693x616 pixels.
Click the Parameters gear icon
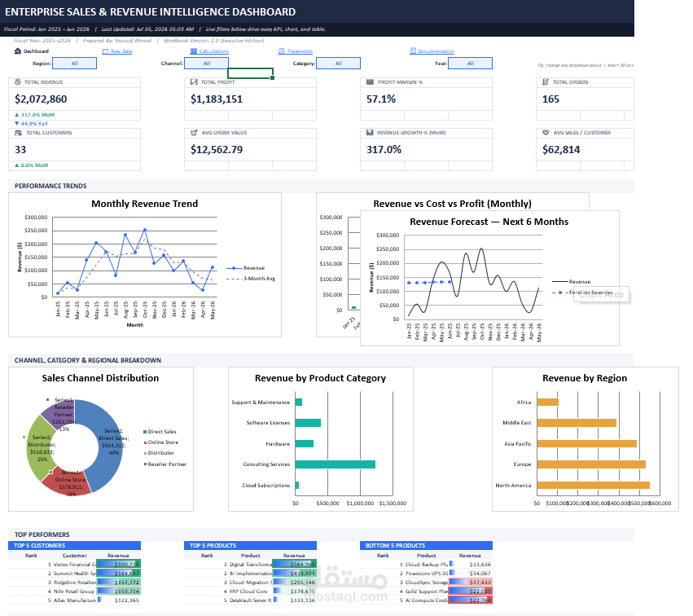pyautogui.click(x=282, y=51)
